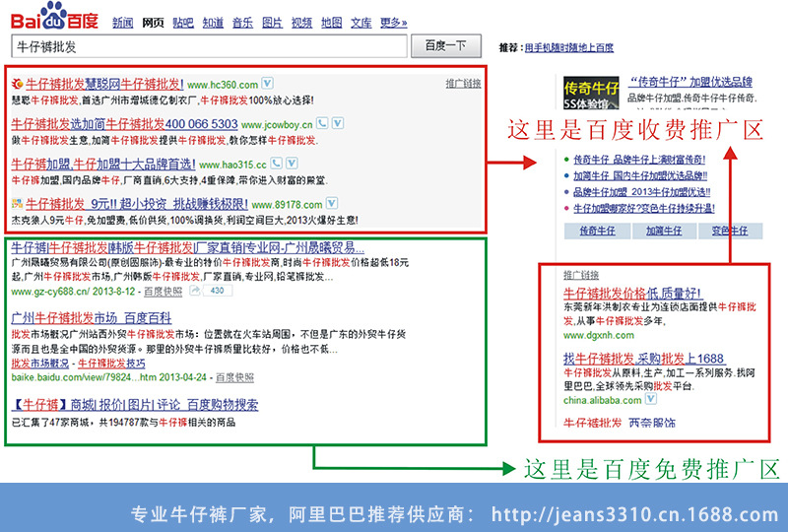Click the Baidu logo

pyautogui.click(x=54, y=16)
